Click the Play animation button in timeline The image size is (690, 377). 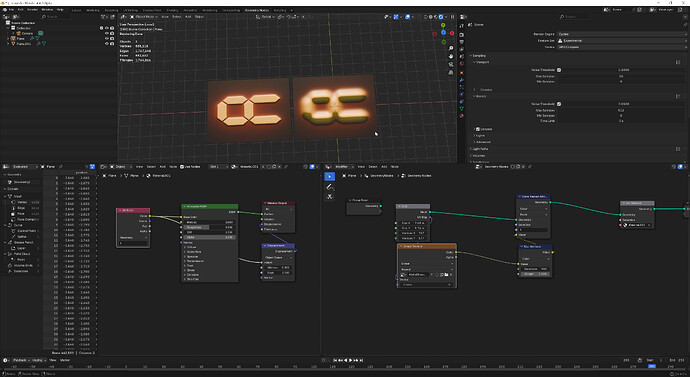pyautogui.click(x=351, y=360)
